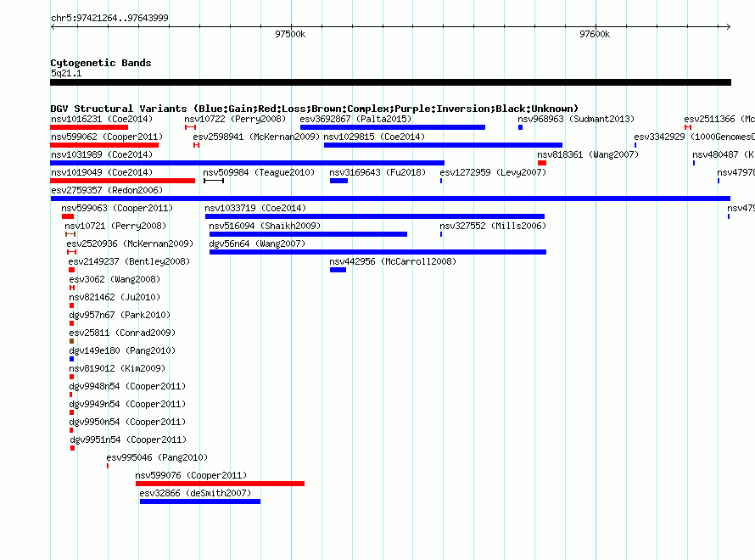Click the blue nsv1033719 gain bar
Image resolution: width=755 pixels, height=560 pixels.
pos(375,216)
